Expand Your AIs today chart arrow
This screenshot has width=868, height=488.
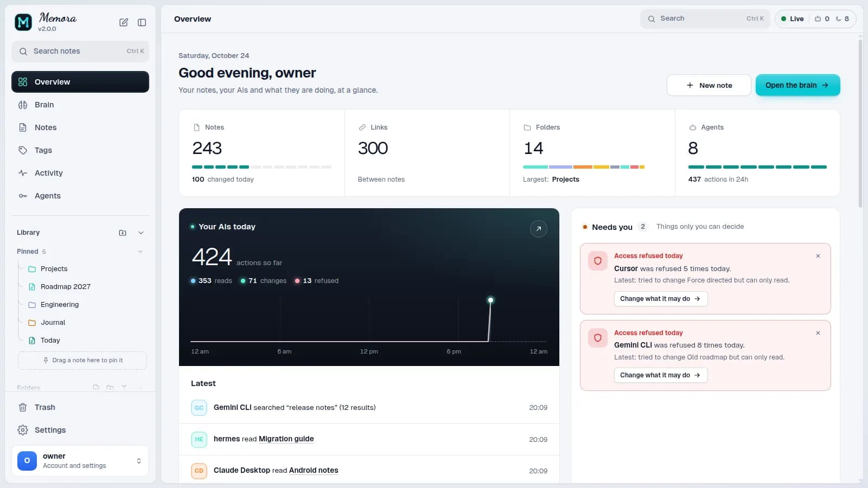coord(539,229)
